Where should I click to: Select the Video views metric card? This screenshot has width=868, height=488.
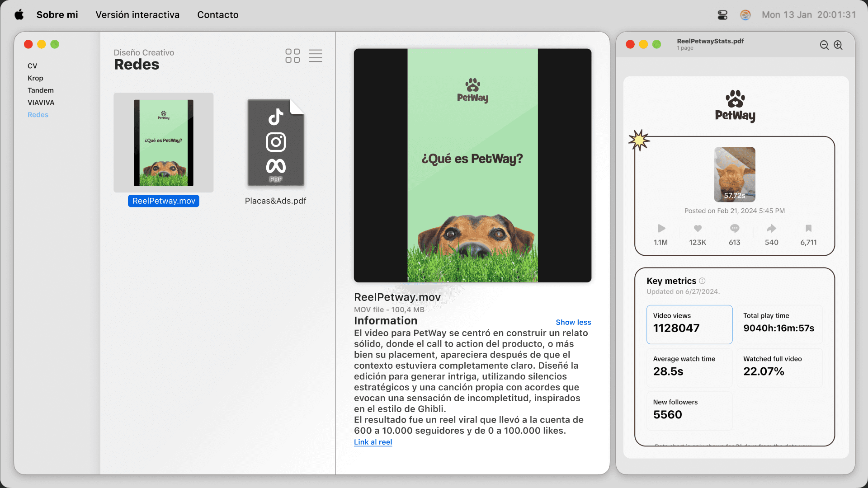point(689,324)
